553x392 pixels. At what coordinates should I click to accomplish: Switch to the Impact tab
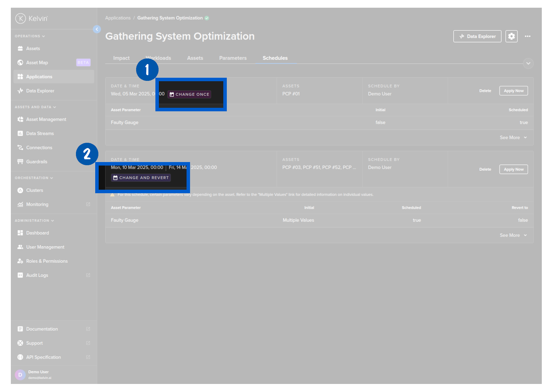click(121, 58)
